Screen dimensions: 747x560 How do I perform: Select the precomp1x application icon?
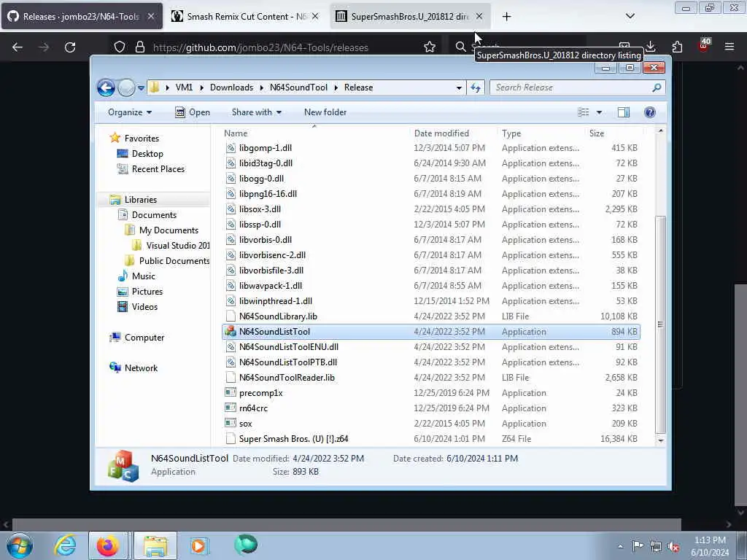tap(231, 393)
